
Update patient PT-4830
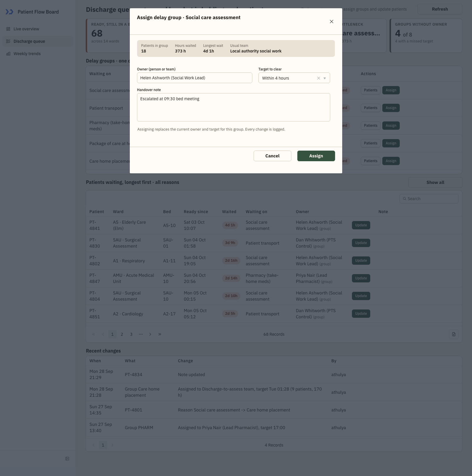[361, 243]
